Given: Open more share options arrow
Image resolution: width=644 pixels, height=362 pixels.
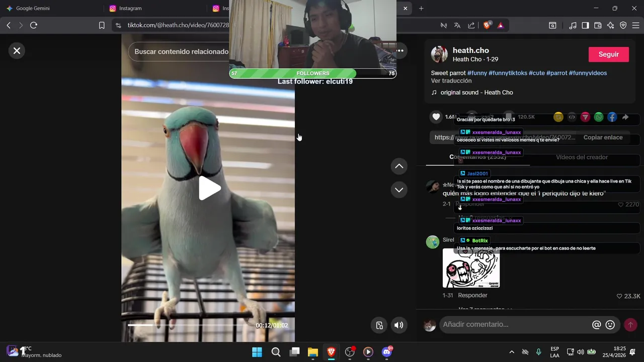Looking at the screenshot, I should point(625,117).
